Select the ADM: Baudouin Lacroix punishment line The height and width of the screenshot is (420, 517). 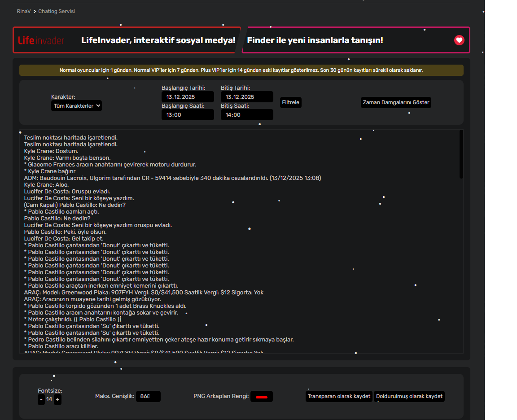pyautogui.click(x=172, y=178)
